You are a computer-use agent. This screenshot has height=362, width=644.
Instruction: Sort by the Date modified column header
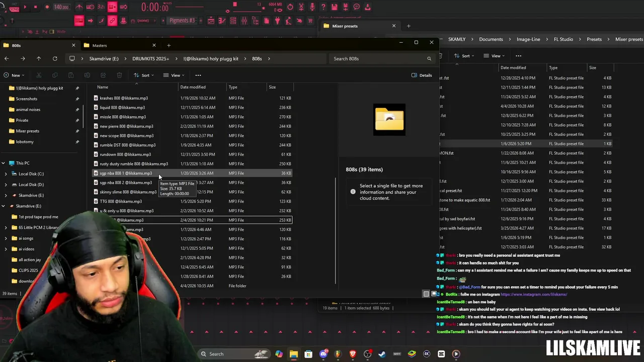coord(202,87)
